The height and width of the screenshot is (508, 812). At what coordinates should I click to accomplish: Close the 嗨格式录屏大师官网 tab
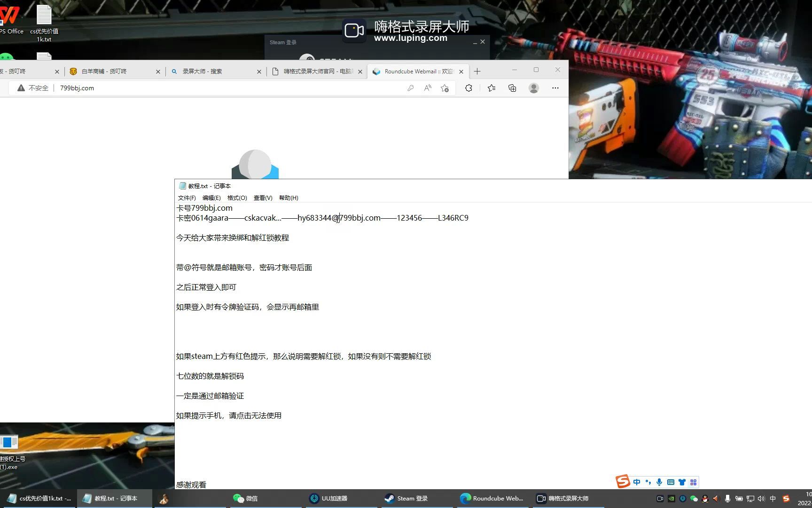[360, 71]
